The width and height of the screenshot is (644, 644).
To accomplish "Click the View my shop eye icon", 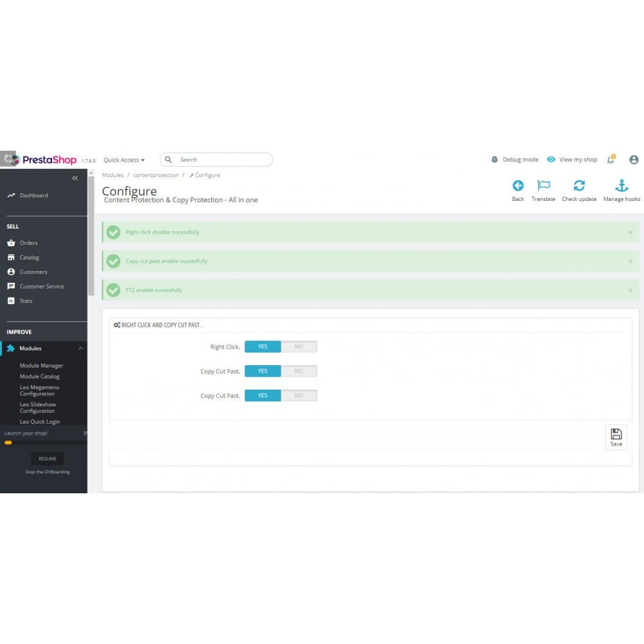I will coord(551,159).
